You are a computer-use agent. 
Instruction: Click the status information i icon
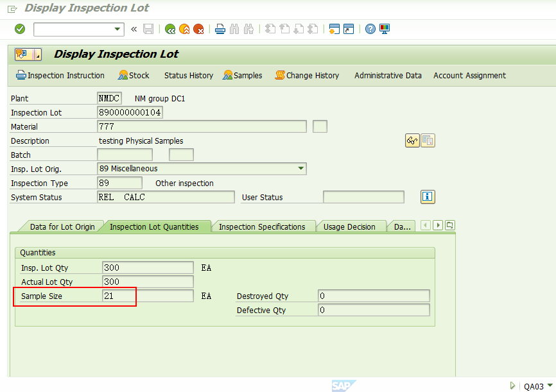428,197
